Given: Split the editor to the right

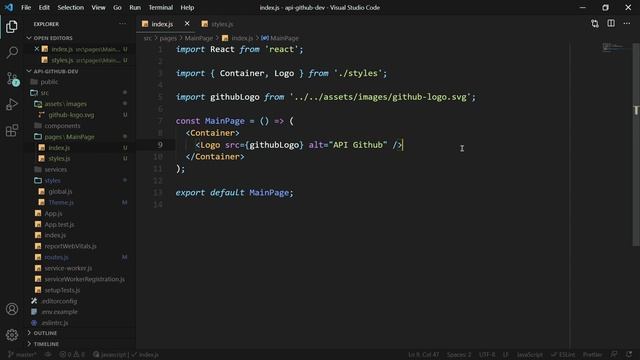Looking at the screenshot, I should coord(611,24).
